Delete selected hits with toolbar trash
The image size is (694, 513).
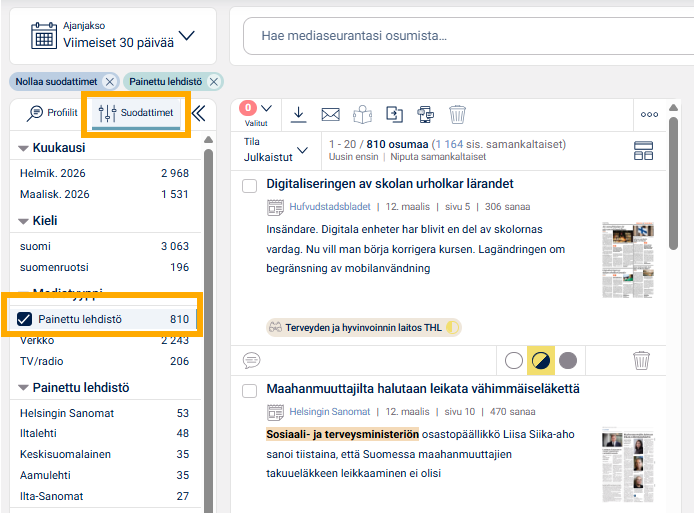tap(458, 115)
